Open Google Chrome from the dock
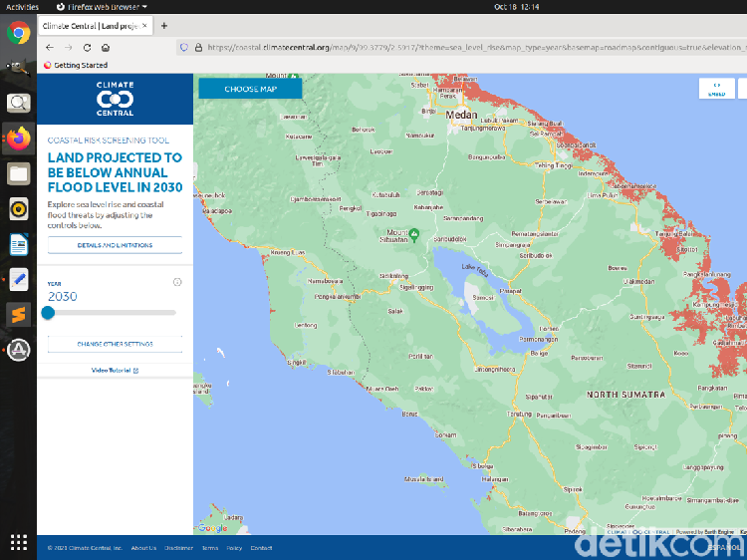The image size is (747, 560). coord(19,33)
